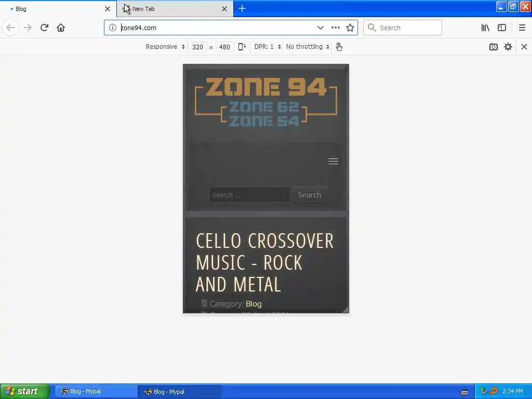Screen dimensions: 532x399
Task: Click the browser Forward arrow button
Action: [28, 28]
